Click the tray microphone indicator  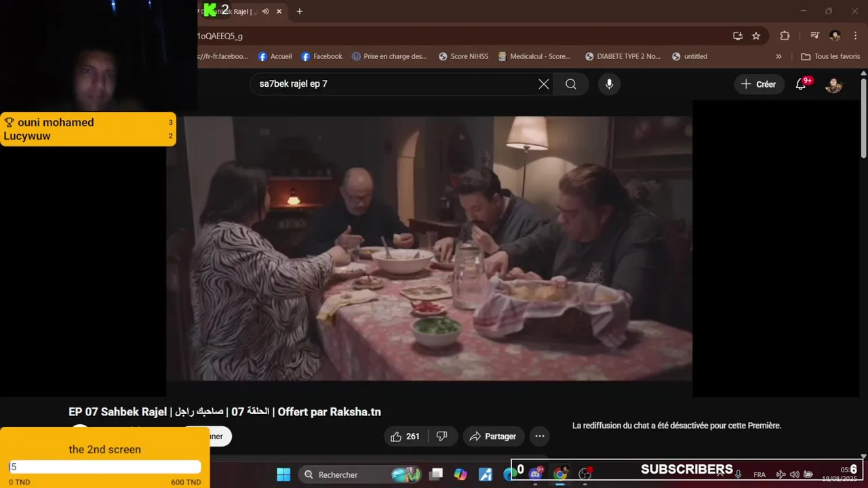[738, 474]
